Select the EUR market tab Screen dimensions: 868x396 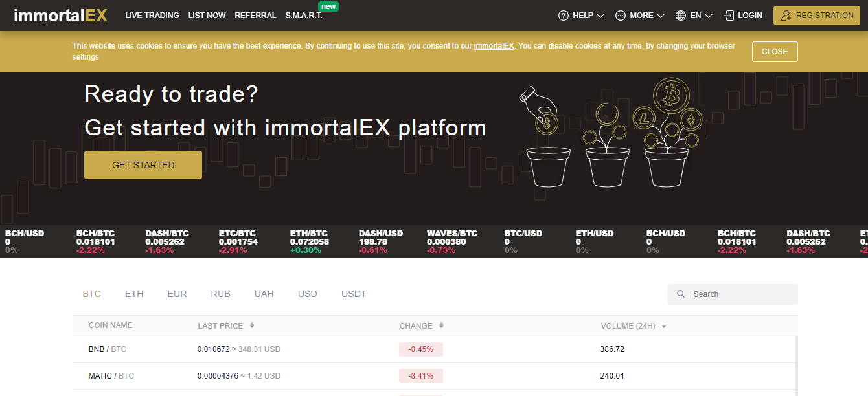[x=177, y=294]
